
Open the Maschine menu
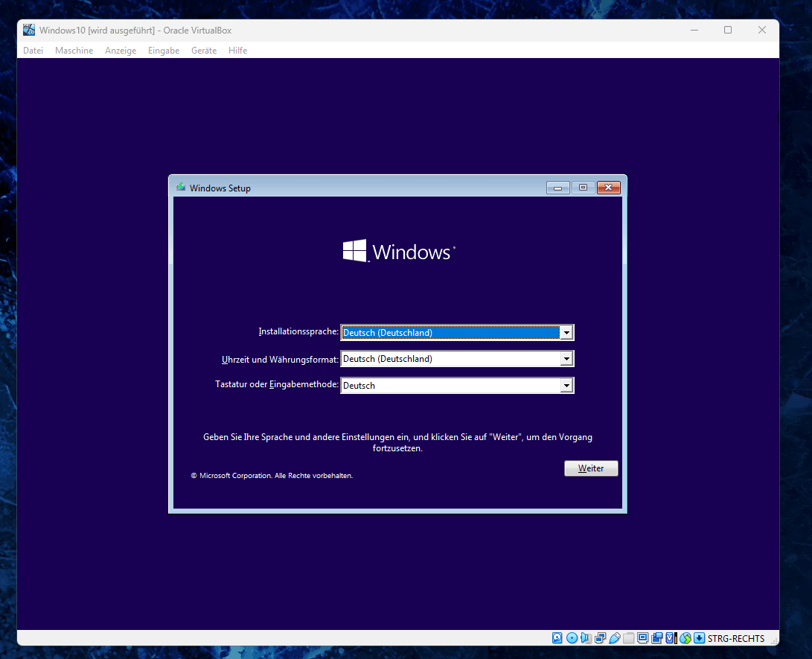74,50
